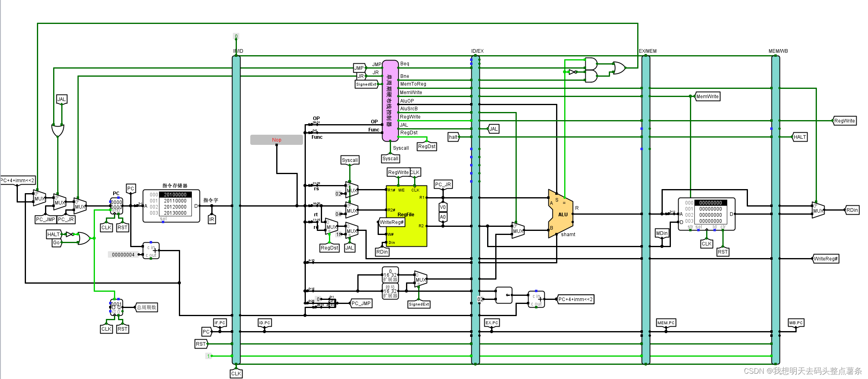Image resolution: width=868 pixels, height=379 pixels.
Task: Click the MDin tunnel label
Action: [x=662, y=233]
